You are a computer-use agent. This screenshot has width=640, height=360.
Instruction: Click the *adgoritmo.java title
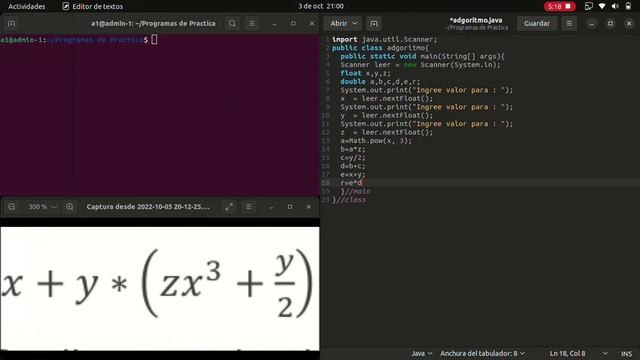(476, 20)
